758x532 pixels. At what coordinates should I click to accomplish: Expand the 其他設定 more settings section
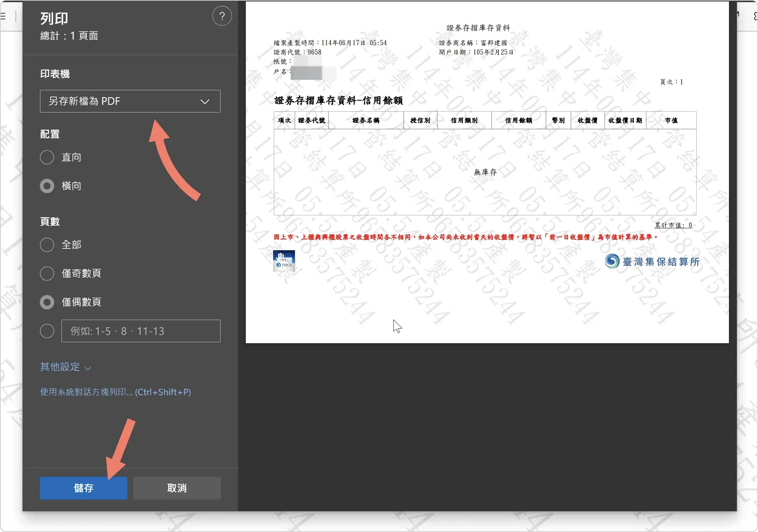pos(66,367)
